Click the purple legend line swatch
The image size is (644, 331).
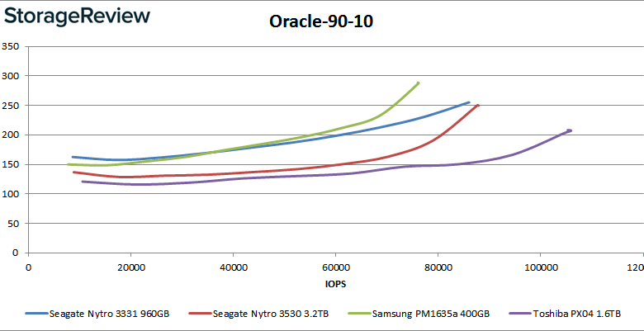520,314
